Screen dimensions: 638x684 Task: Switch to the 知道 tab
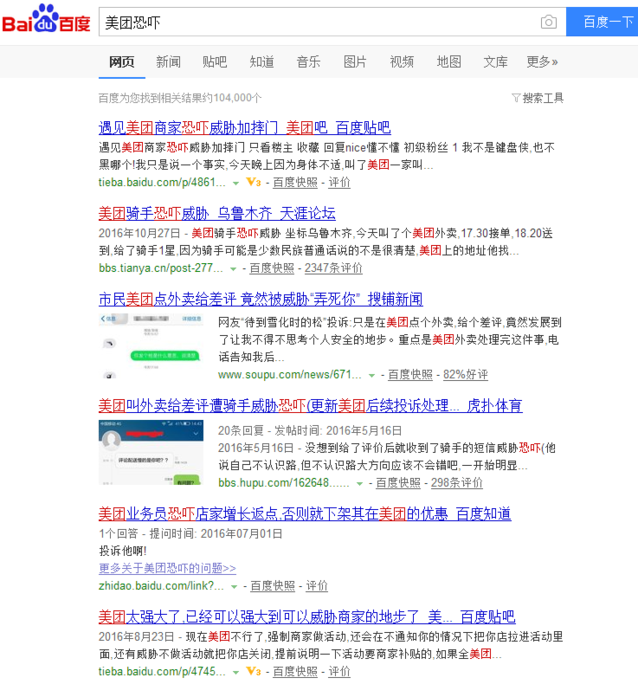tap(262, 62)
